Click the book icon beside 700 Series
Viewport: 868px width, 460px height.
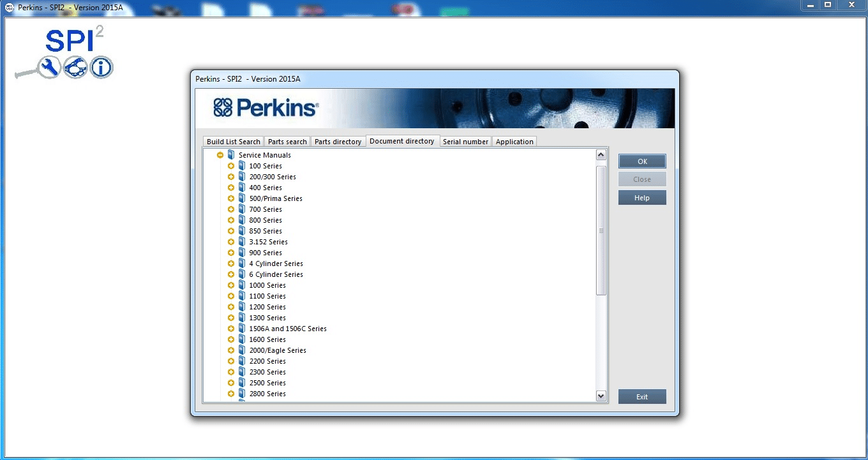(x=242, y=209)
